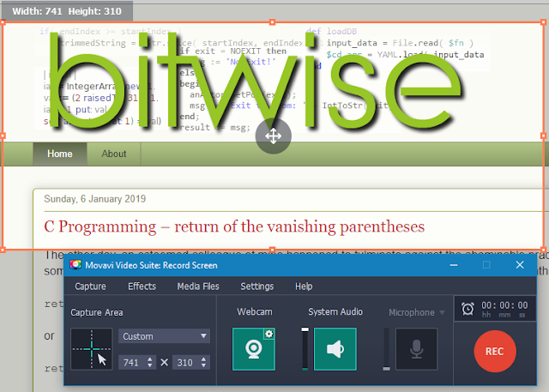This screenshot has height=392, width=549.
Task: Expand the Microphone dropdown arrow
Action: [x=443, y=312]
